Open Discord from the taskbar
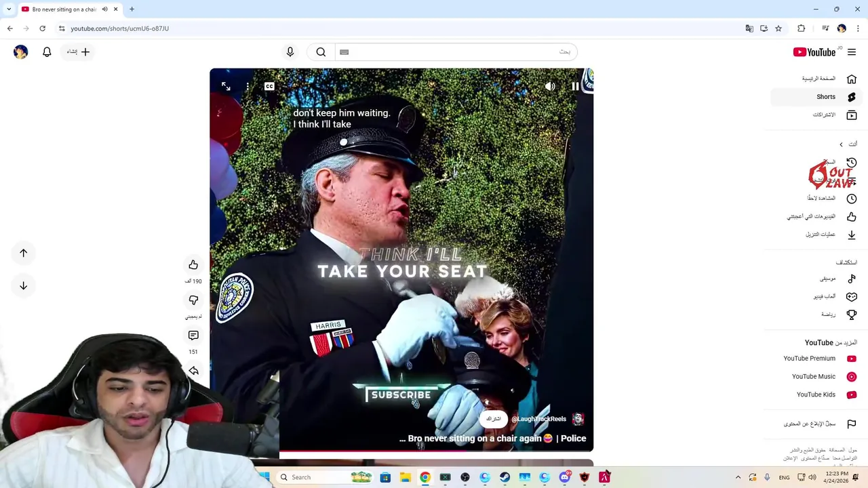This screenshot has height=488, width=868. click(x=564, y=477)
